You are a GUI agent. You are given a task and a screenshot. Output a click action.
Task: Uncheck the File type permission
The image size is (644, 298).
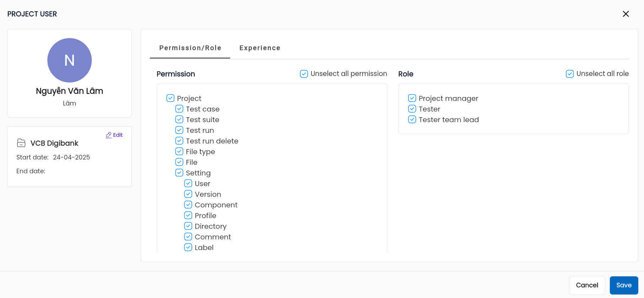(179, 151)
